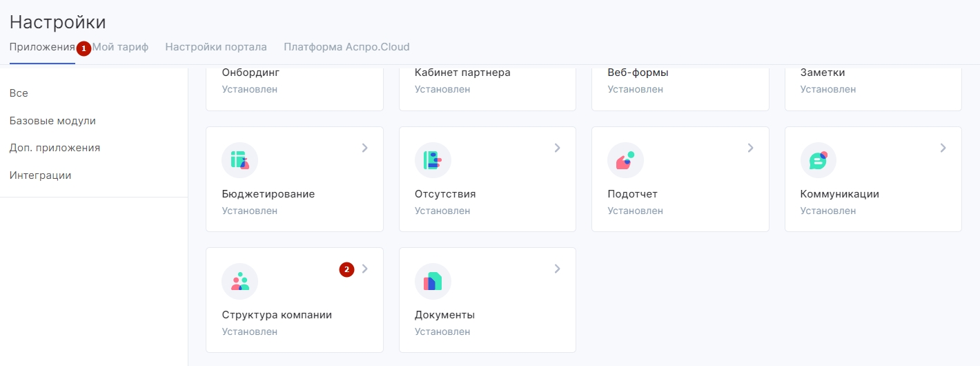Open the Настройки портала tab
The image size is (980, 366).
coord(216,47)
